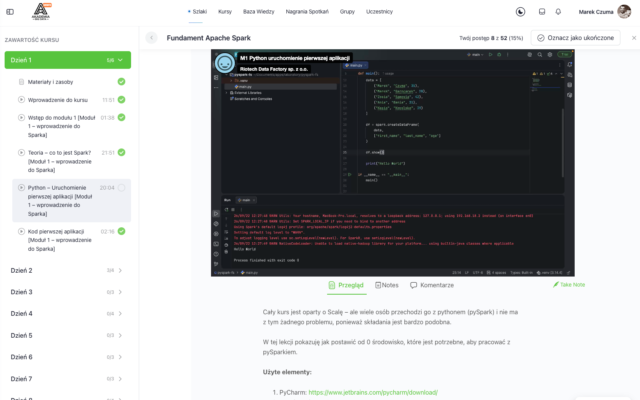Screen dimensions: 640x400
Task: Close the lesson view with X
Action: pos(634,38)
